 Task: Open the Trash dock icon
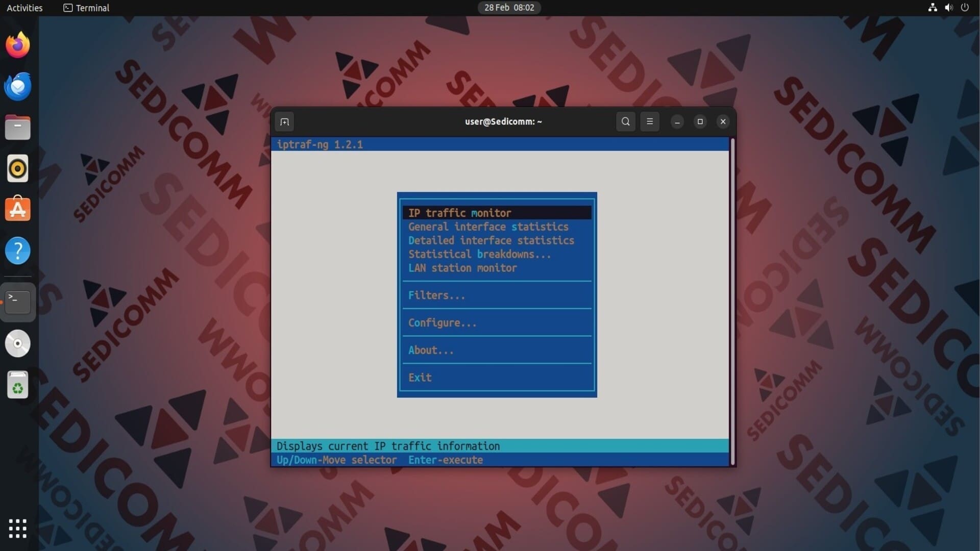pyautogui.click(x=18, y=385)
